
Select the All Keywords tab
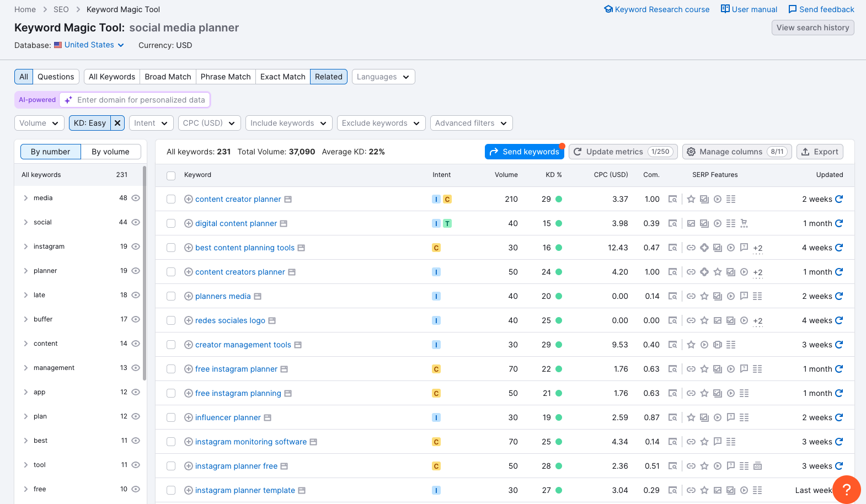pyautogui.click(x=112, y=77)
